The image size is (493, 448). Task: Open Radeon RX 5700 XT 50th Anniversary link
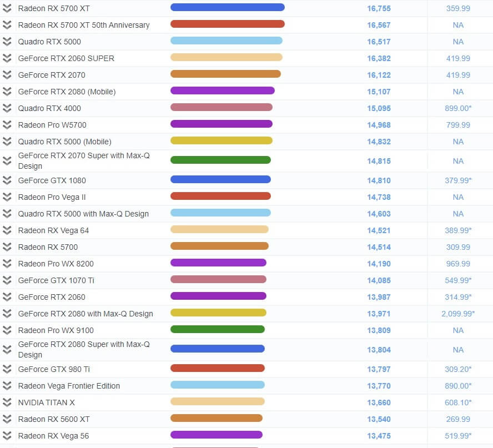click(84, 25)
